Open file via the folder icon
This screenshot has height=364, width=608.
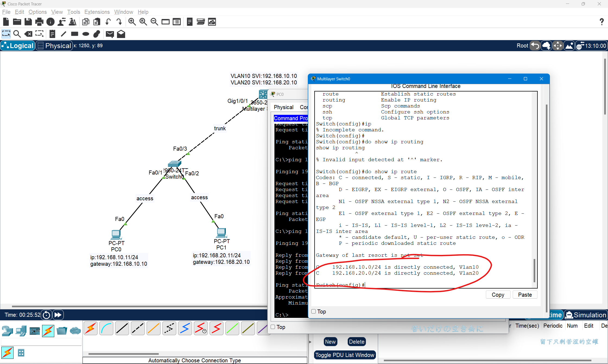(17, 22)
